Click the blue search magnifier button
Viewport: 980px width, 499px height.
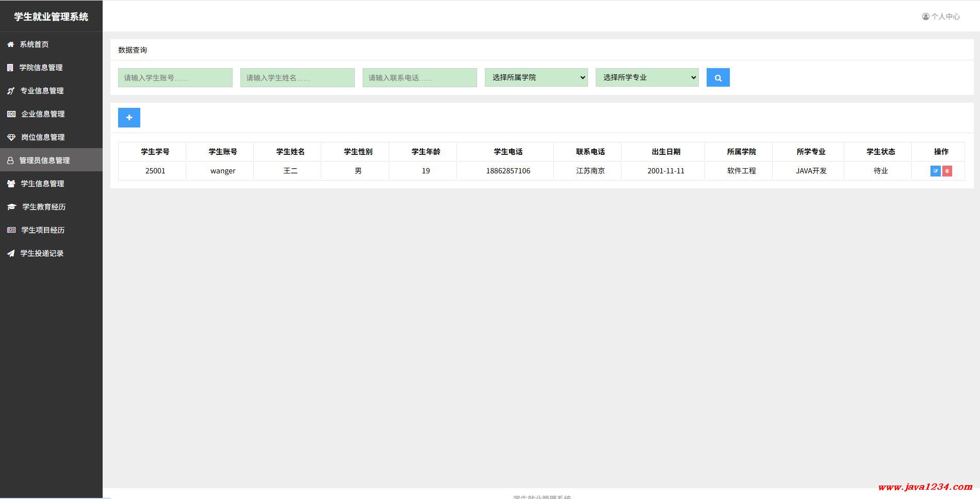(717, 78)
